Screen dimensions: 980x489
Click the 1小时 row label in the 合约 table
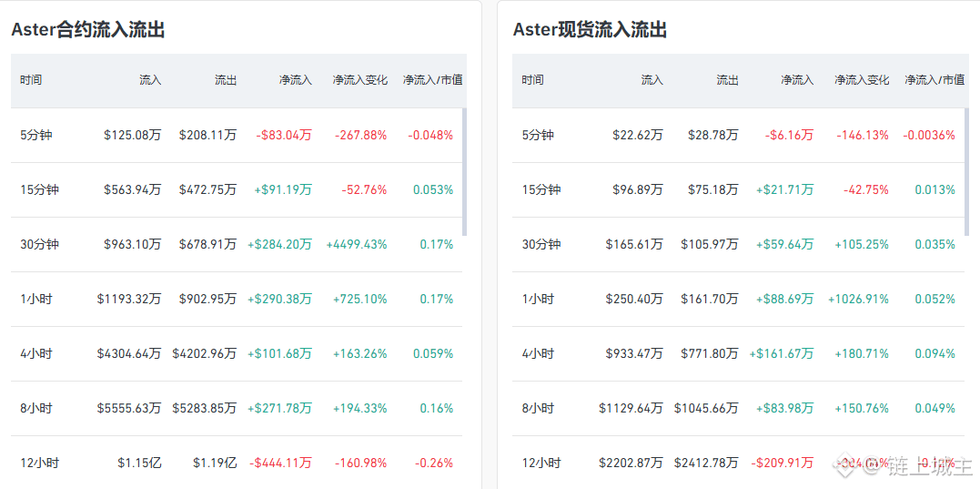pyautogui.click(x=36, y=299)
